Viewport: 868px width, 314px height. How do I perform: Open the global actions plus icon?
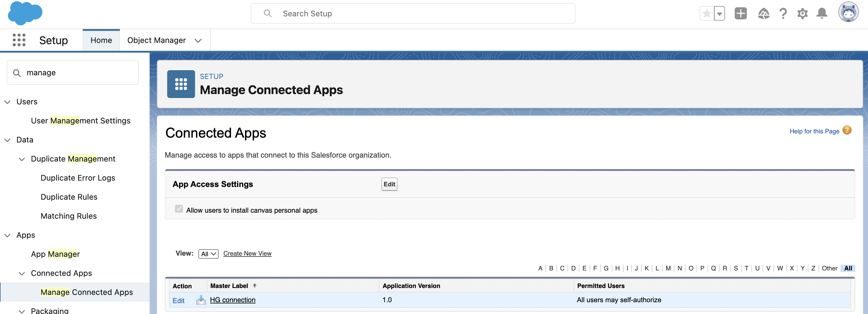[740, 14]
